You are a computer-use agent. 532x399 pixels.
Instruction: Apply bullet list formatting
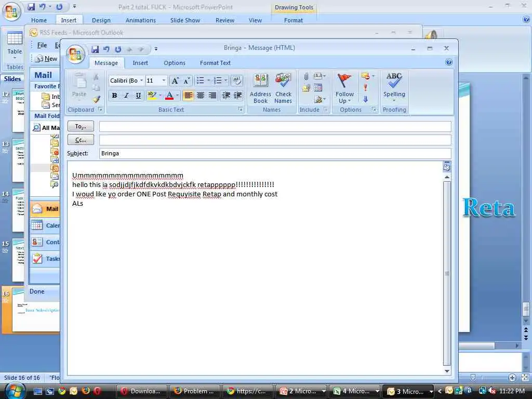click(x=201, y=81)
